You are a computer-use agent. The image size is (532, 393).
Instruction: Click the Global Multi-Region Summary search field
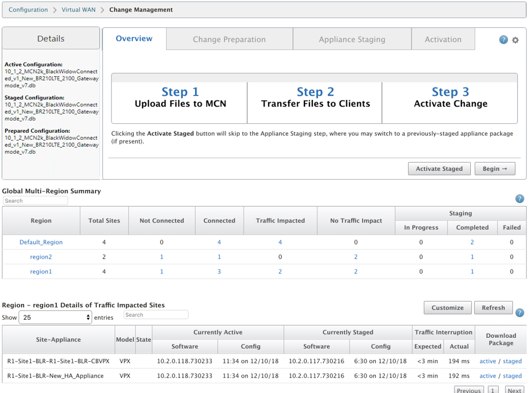pos(36,201)
